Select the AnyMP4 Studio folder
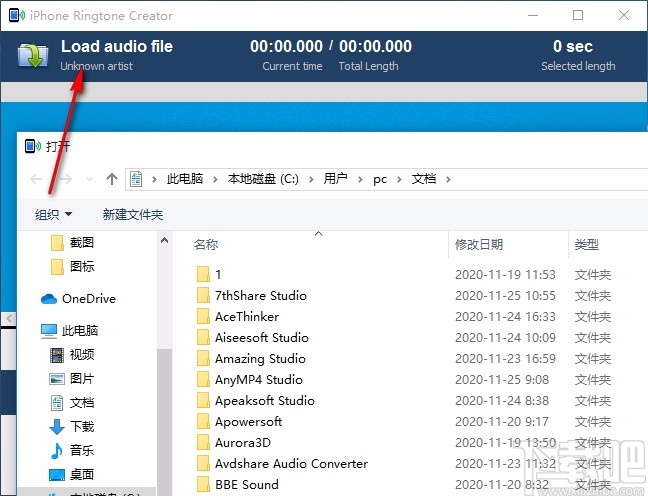This screenshot has height=496, width=648. (x=250, y=380)
